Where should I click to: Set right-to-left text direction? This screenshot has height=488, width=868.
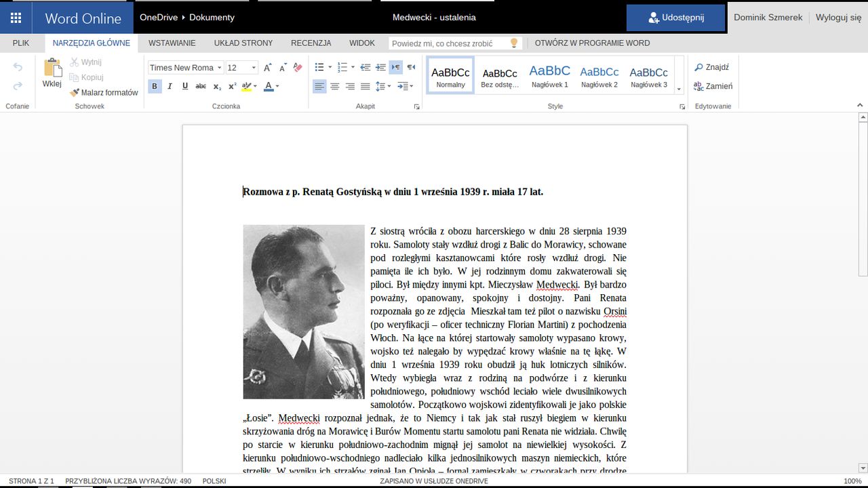point(411,67)
